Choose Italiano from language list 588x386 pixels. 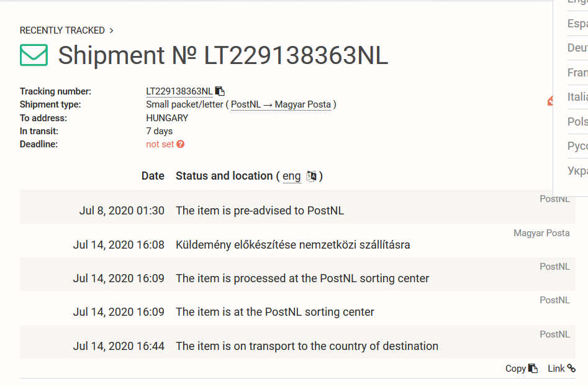click(x=577, y=97)
